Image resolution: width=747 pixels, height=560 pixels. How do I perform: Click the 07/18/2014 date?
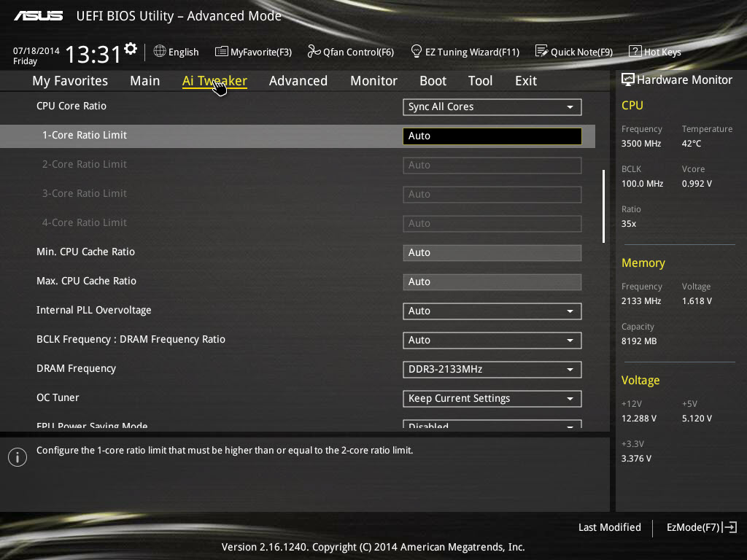pyautogui.click(x=36, y=50)
